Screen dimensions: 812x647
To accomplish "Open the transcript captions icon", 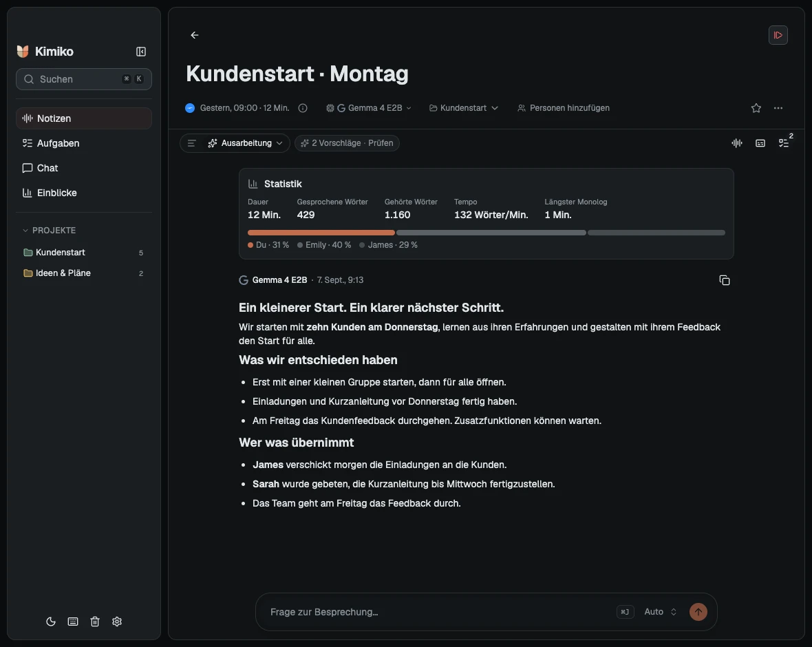I will click(x=760, y=143).
